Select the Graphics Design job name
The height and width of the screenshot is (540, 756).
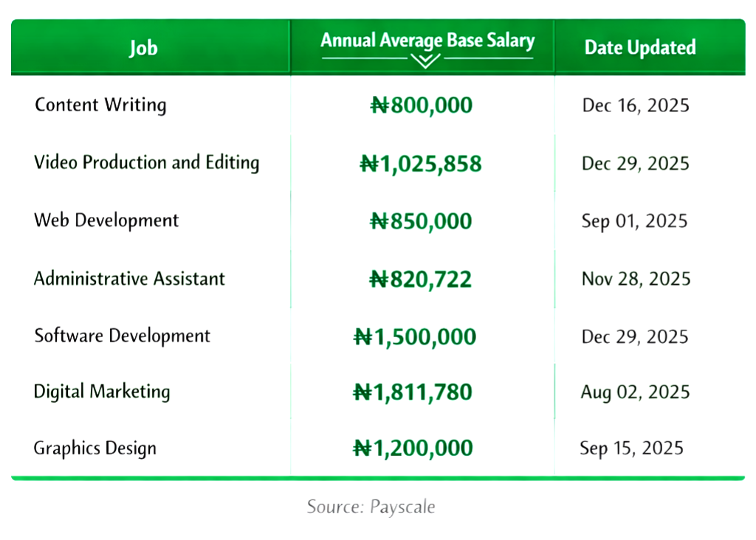pyautogui.click(x=94, y=449)
